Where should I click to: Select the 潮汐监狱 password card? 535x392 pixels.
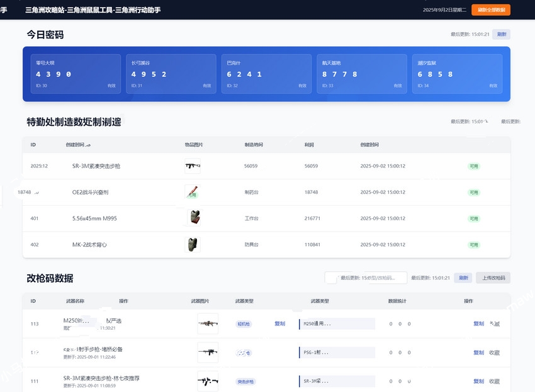tap(457, 74)
